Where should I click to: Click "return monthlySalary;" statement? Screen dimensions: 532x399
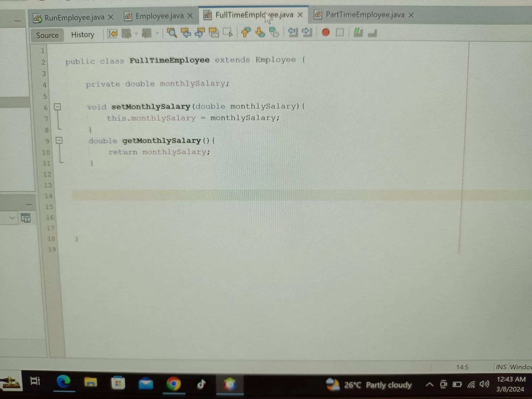[159, 152]
